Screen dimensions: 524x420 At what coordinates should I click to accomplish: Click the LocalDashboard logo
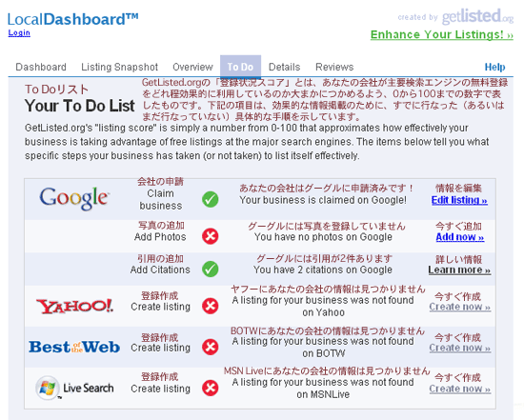72,19
